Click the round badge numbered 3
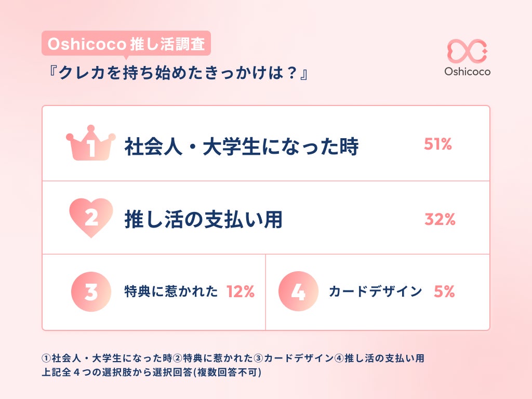This screenshot has height=399, width=532. coord(91,292)
